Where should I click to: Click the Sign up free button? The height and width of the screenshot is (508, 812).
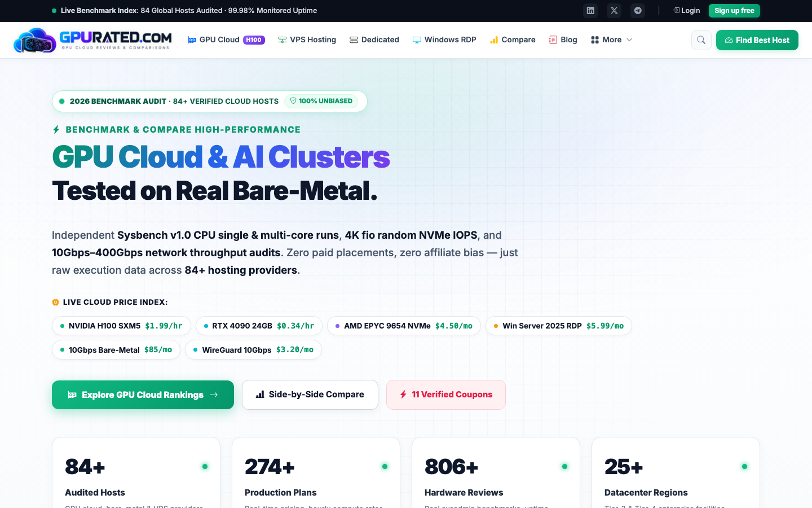(x=734, y=11)
